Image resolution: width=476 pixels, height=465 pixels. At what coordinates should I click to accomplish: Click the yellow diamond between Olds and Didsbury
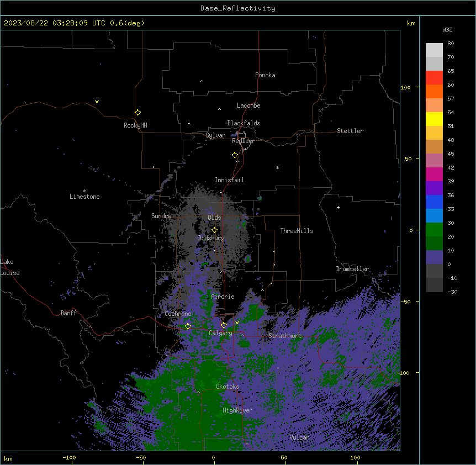(214, 230)
